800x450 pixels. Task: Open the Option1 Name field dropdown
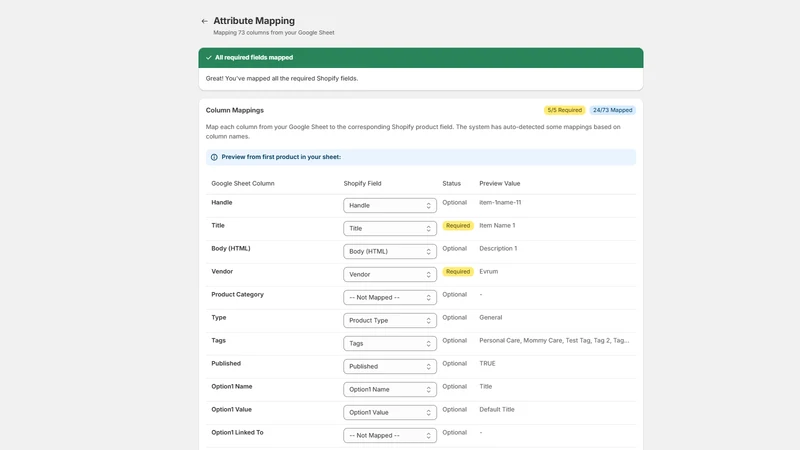point(390,389)
